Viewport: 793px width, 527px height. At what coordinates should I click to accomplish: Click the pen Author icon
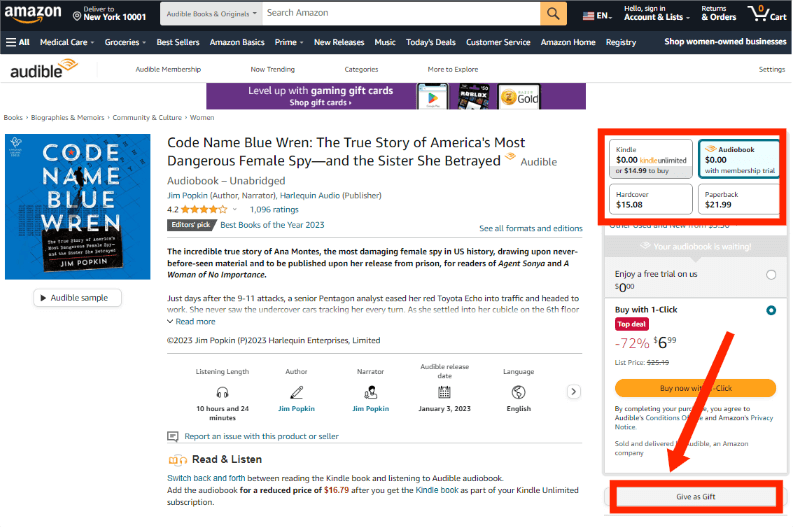tap(296, 392)
